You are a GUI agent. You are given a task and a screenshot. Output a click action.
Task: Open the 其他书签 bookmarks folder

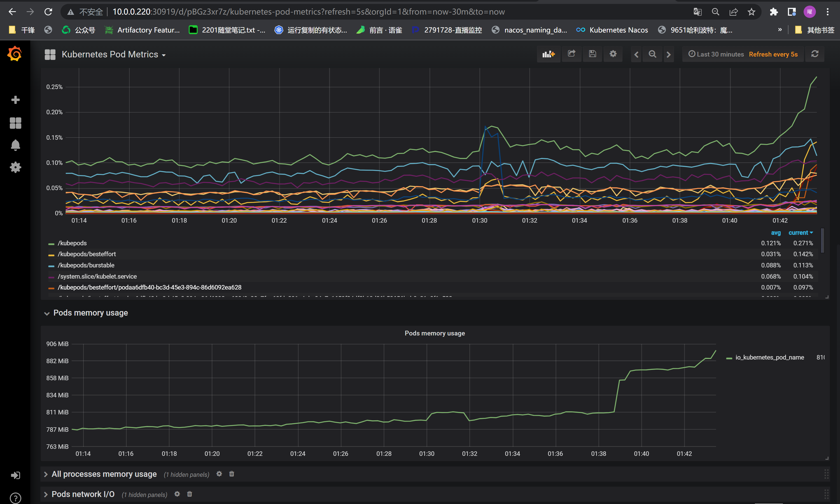(815, 30)
